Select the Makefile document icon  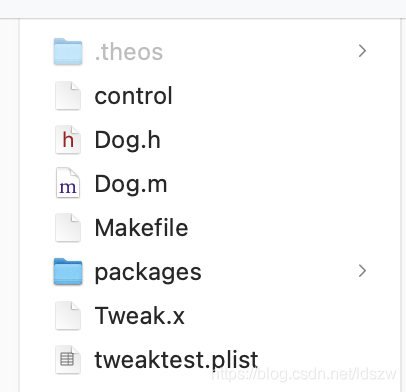click(68, 227)
